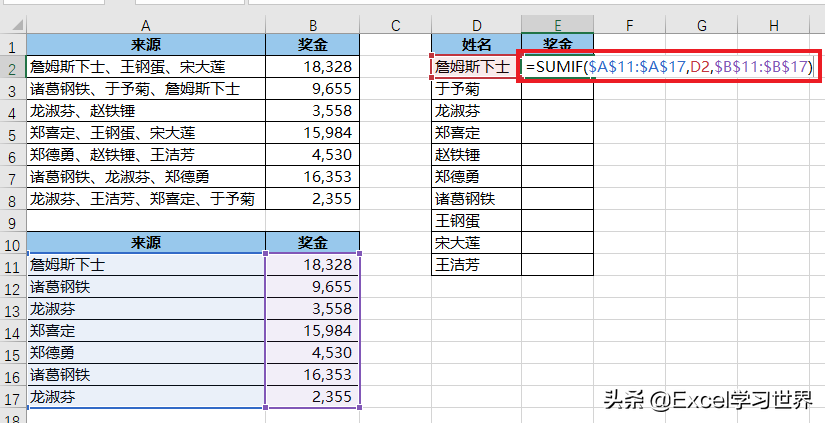Image resolution: width=825 pixels, height=423 pixels.
Task: Click 于予菊 in the 姓名 list
Action: [477, 89]
